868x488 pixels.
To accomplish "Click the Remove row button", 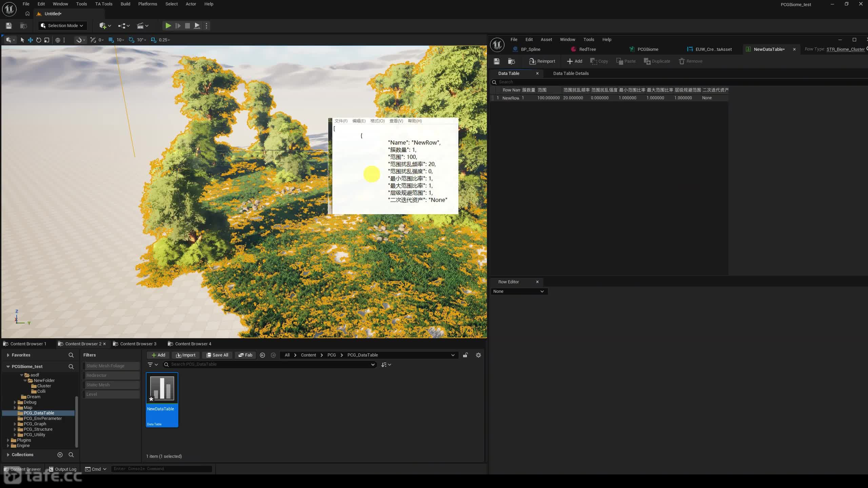I will [690, 61].
